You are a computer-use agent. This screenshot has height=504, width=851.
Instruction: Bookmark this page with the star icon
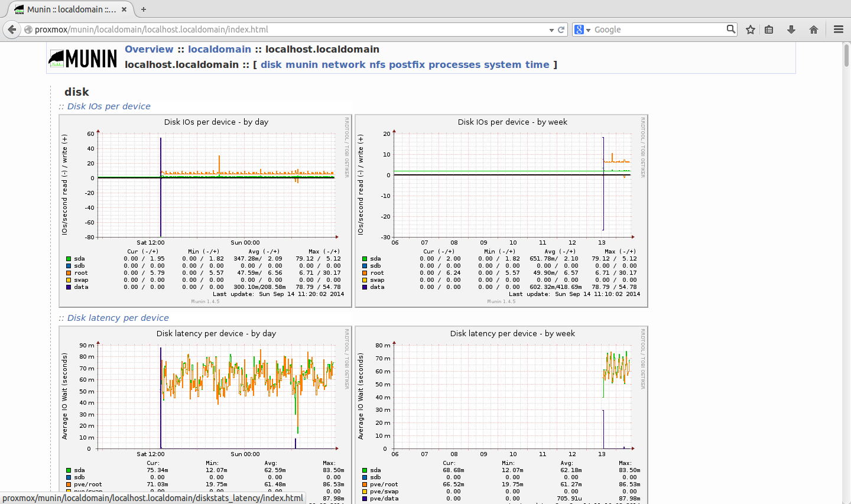click(x=751, y=30)
